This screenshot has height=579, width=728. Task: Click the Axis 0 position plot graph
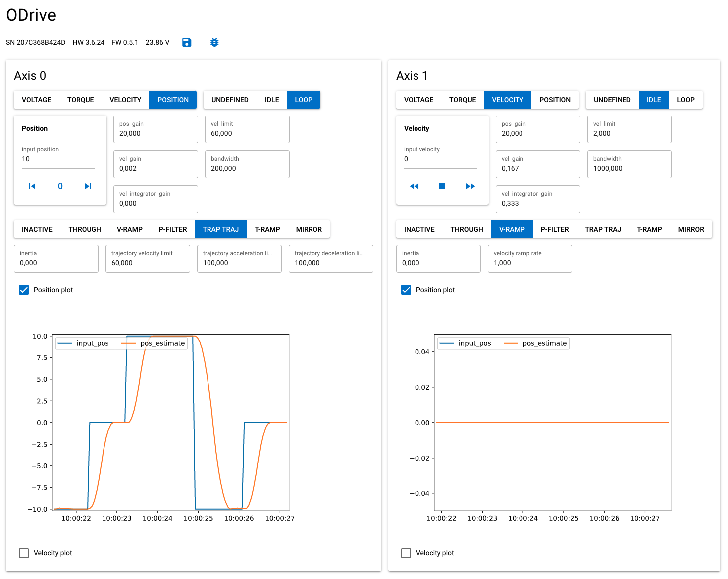pos(171,422)
